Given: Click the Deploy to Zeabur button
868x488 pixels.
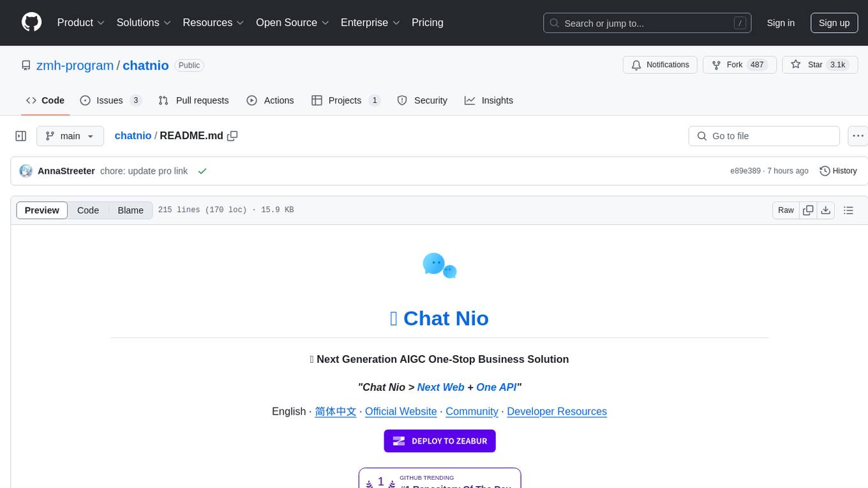Looking at the screenshot, I should 440,441.
